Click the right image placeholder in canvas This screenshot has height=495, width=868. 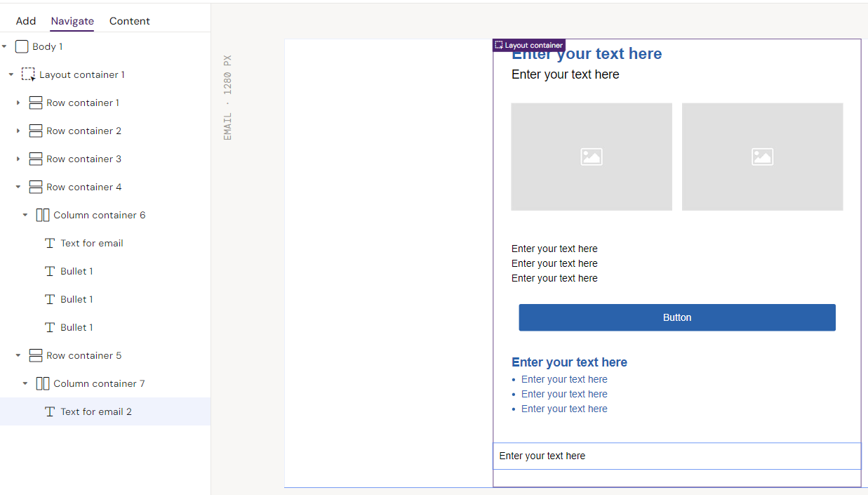[x=762, y=157]
